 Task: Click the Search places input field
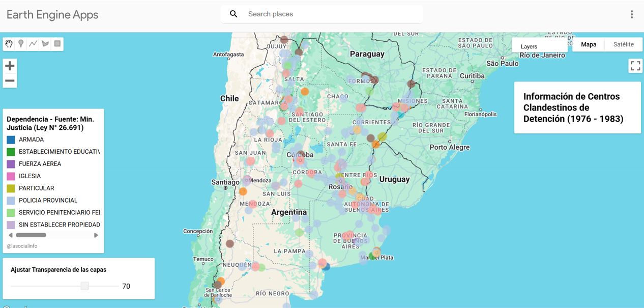[x=331, y=14]
